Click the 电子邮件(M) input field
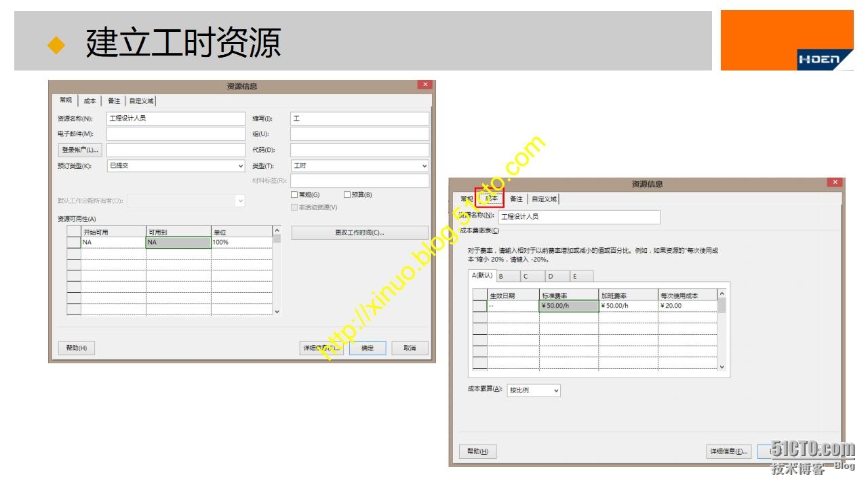 tap(176, 134)
